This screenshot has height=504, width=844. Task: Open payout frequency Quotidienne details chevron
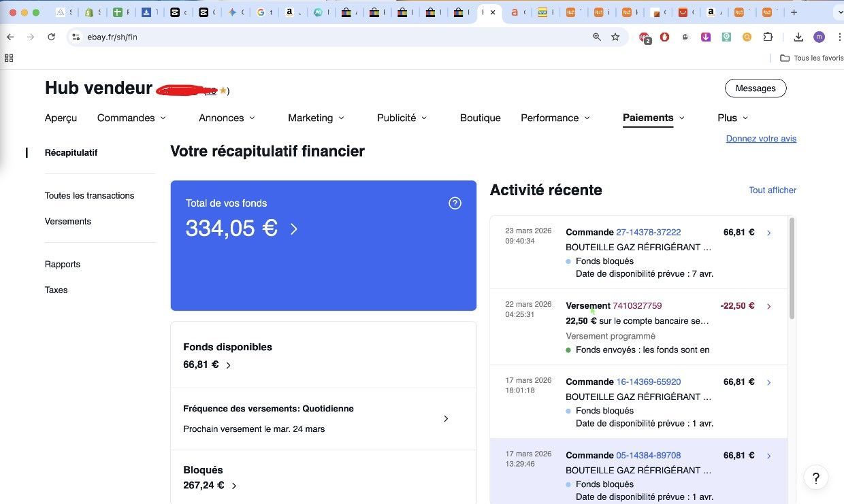click(x=446, y=418)
